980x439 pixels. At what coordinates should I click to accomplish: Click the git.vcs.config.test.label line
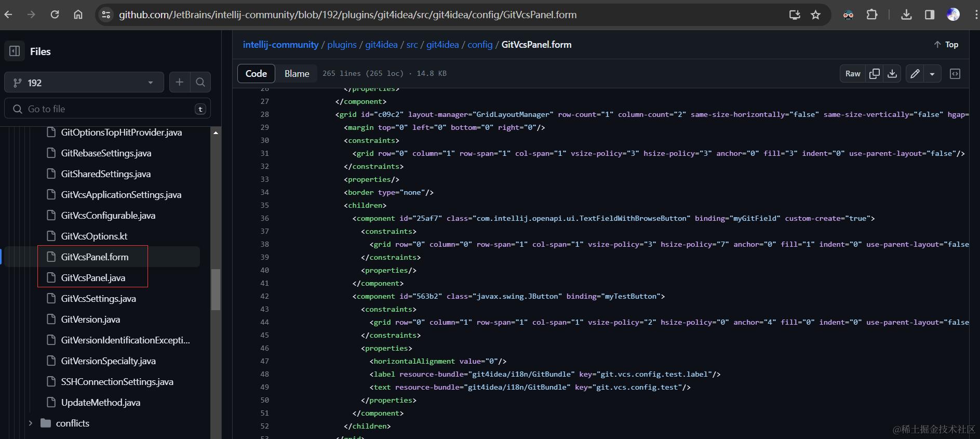pos(545,374)
